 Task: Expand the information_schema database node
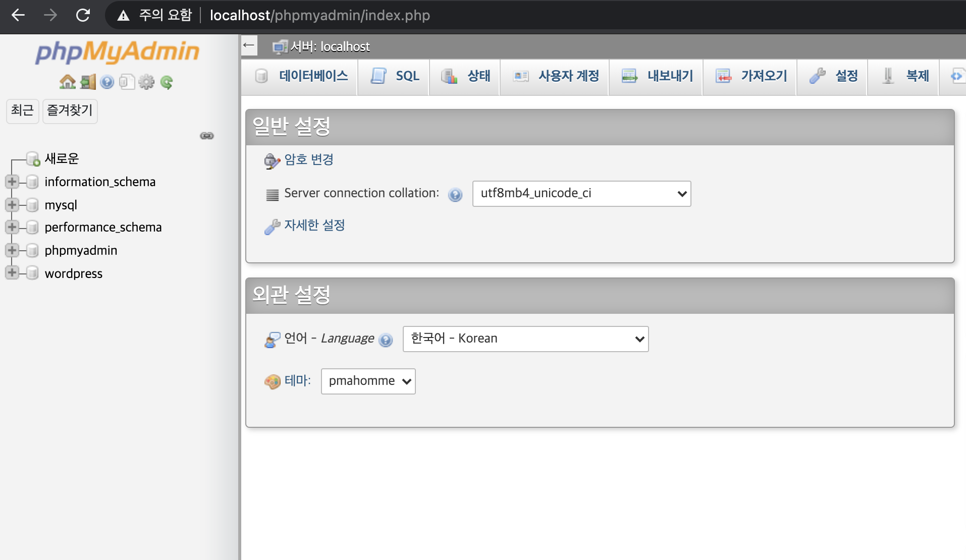(x=12, y=181)
